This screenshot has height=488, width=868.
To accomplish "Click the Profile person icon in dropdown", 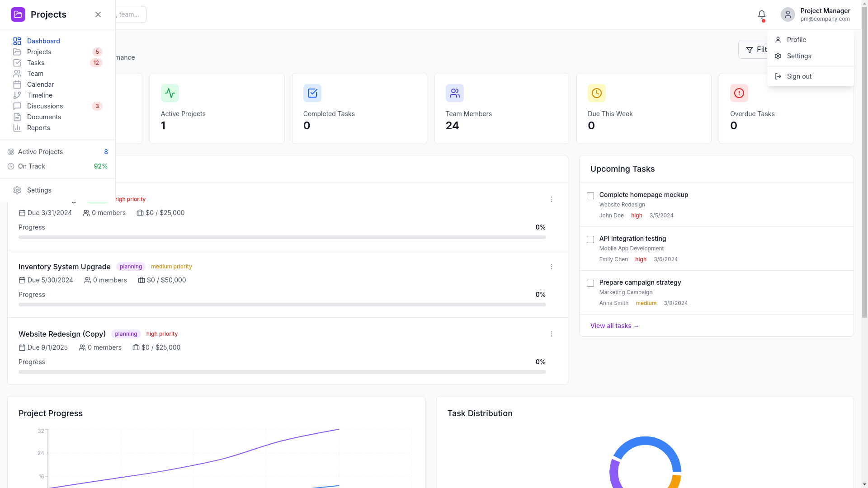I will point(778,40).
